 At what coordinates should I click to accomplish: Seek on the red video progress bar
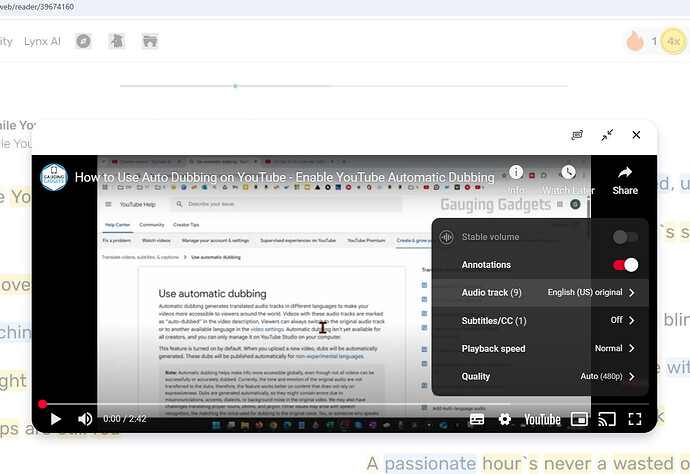click(345, 404)
